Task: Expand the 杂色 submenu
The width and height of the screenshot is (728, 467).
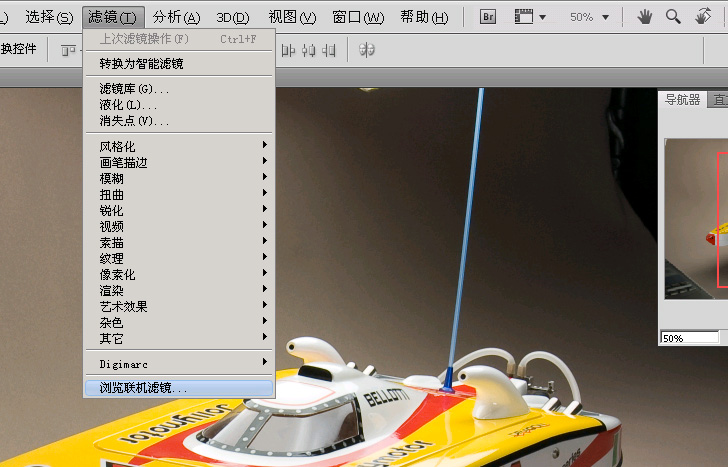Action: point(178,323)
